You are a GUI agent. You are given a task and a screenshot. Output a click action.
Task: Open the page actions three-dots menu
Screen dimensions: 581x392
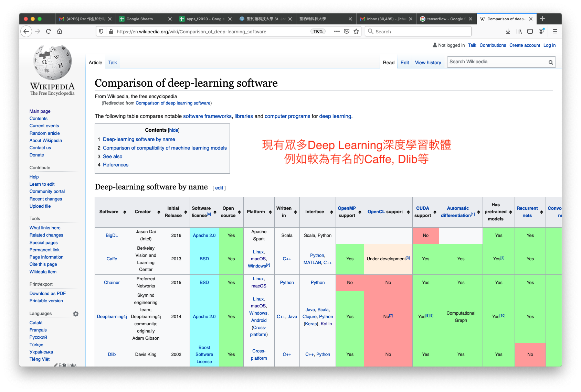tap(337, 31)
